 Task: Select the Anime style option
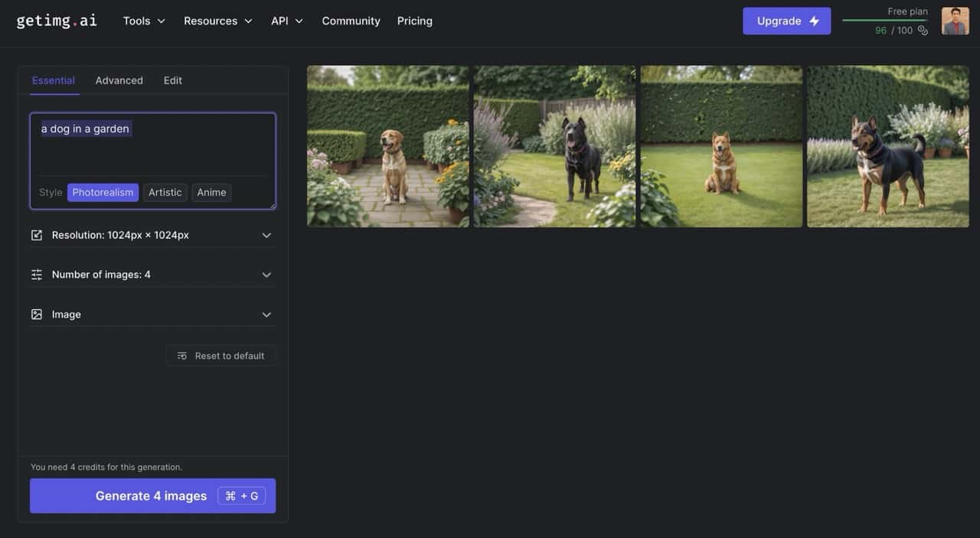click(x=211, y=192)
